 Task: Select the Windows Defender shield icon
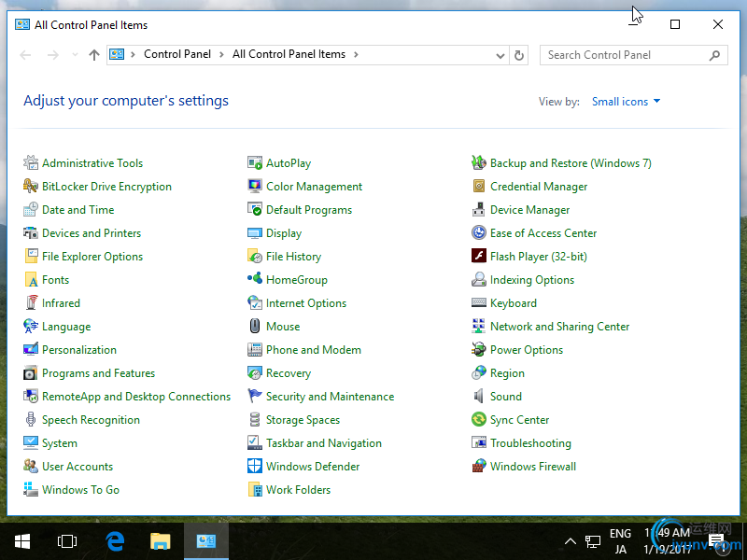pyautogui.click(x=255, y=466)
